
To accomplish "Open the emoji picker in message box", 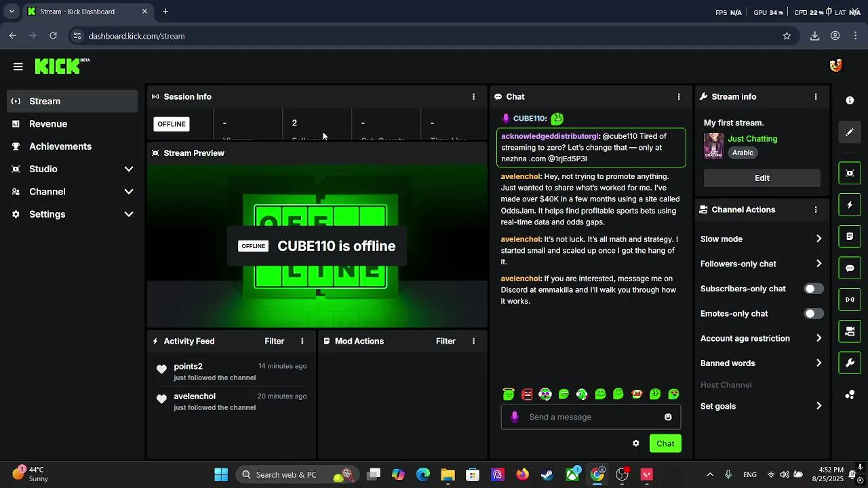I will 668,417.
